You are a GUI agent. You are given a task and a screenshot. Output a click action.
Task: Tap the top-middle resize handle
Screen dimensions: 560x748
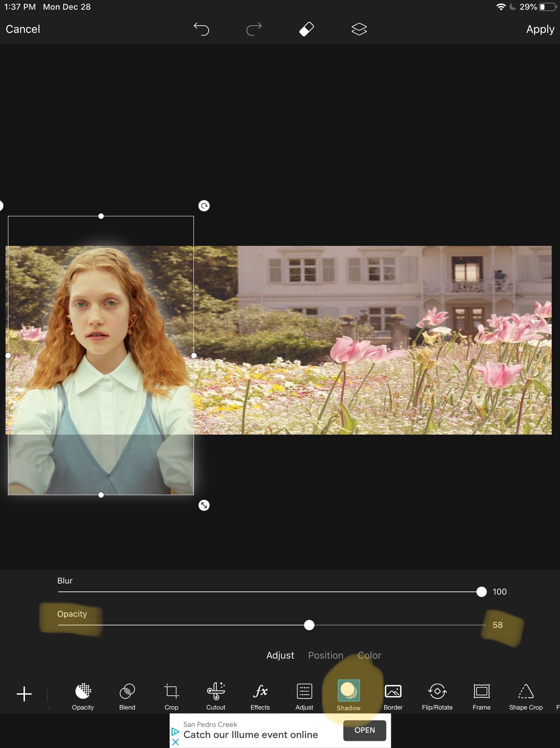click(101, 216)
